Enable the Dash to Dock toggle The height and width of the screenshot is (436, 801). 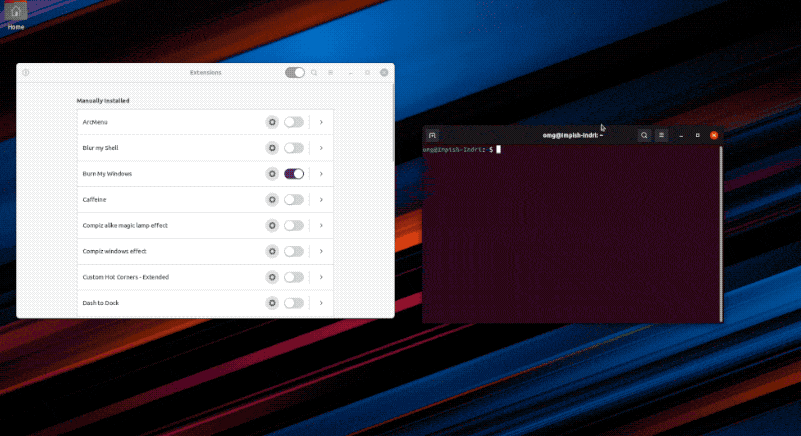coord(294,303)
